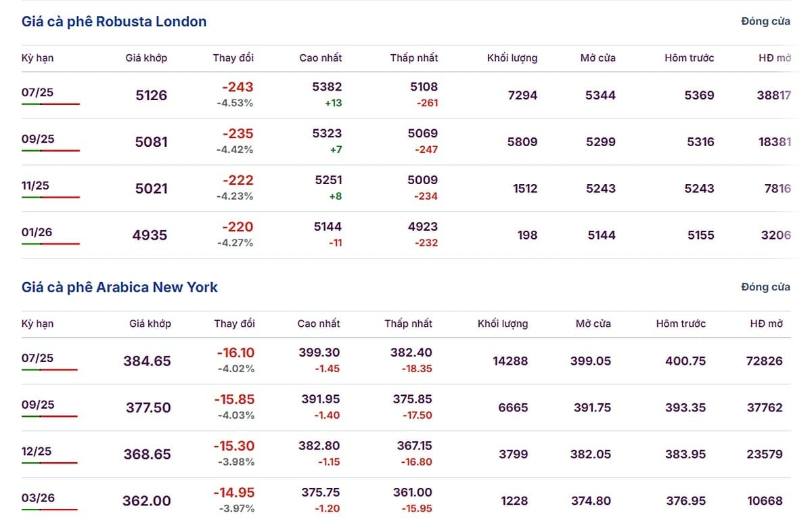Click the Giá cà phê Arabica New York heading
The height and width of the screenshot is (519, 812).
[x=120, y=288]
